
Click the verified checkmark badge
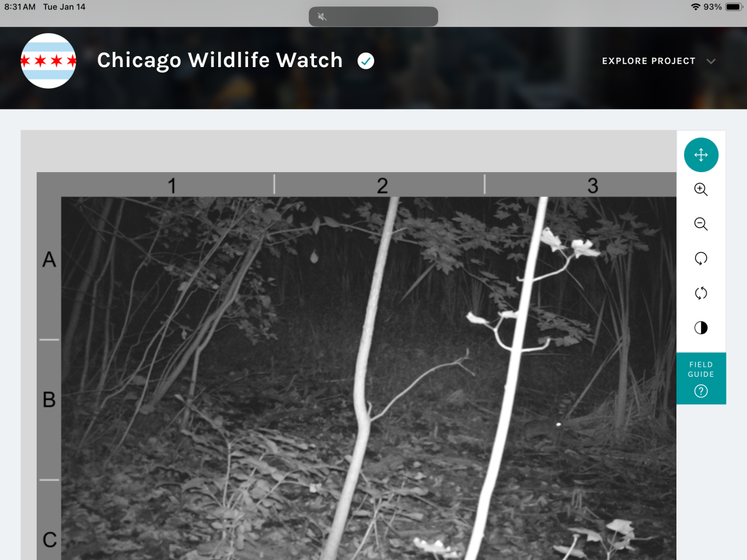pos(366,61)
